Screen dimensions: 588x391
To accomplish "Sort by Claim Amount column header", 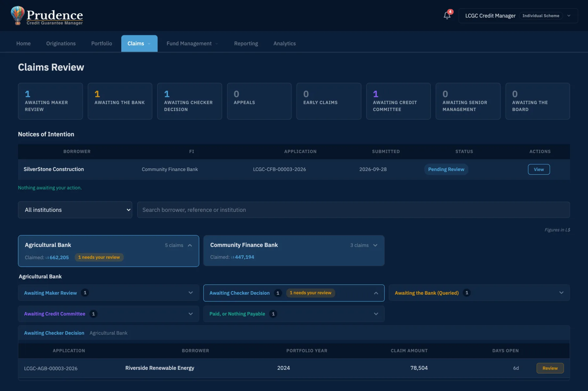I will pyautogui.click(x=409, y=351).
